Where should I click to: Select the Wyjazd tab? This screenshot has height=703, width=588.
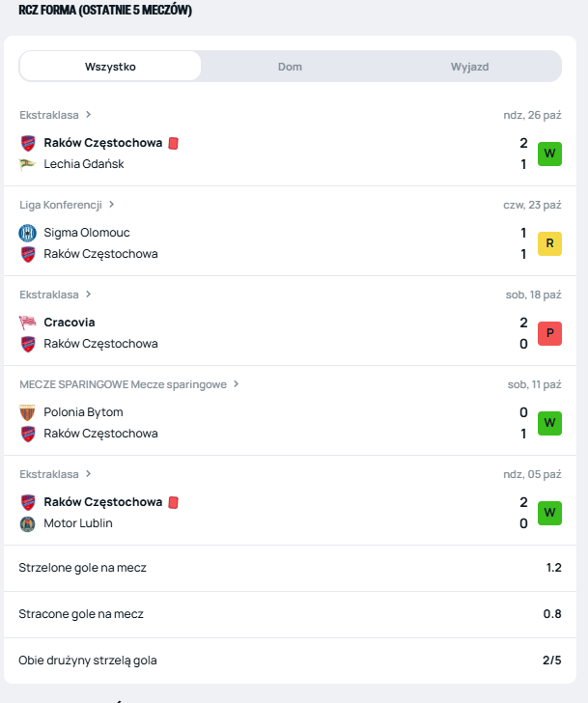click(469, 67)
